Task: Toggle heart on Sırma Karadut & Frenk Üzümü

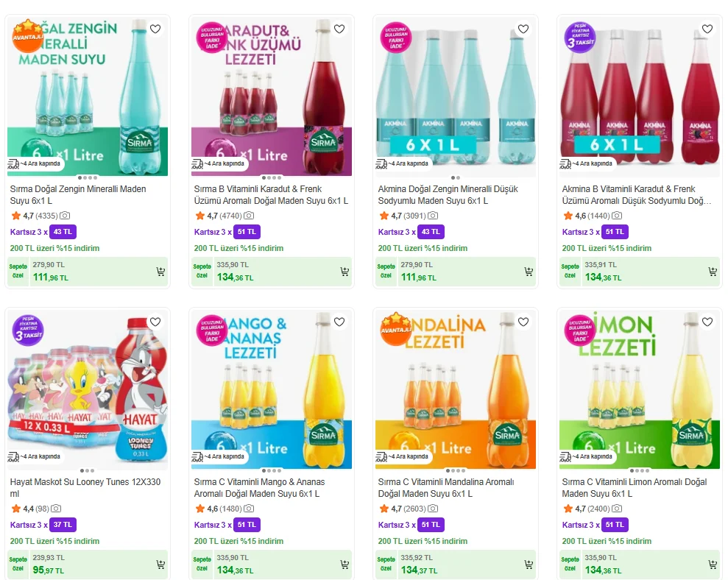Action: coord(339,29)
